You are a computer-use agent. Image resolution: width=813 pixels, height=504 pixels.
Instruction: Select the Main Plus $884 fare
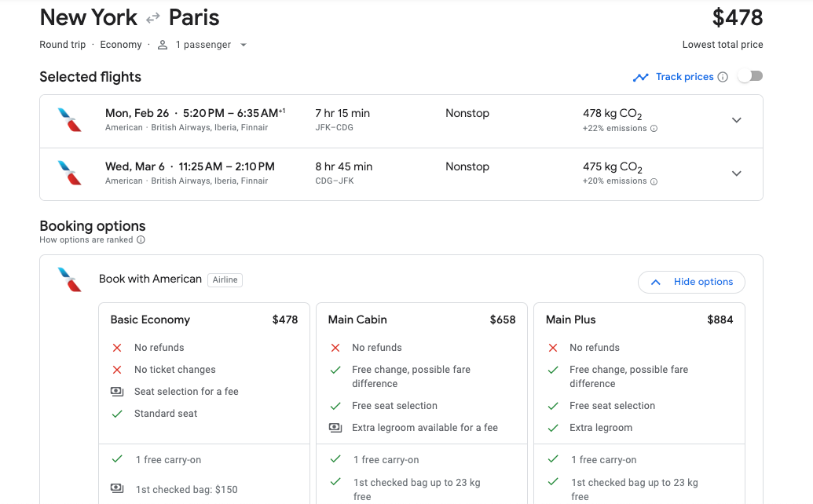(639, 320)
